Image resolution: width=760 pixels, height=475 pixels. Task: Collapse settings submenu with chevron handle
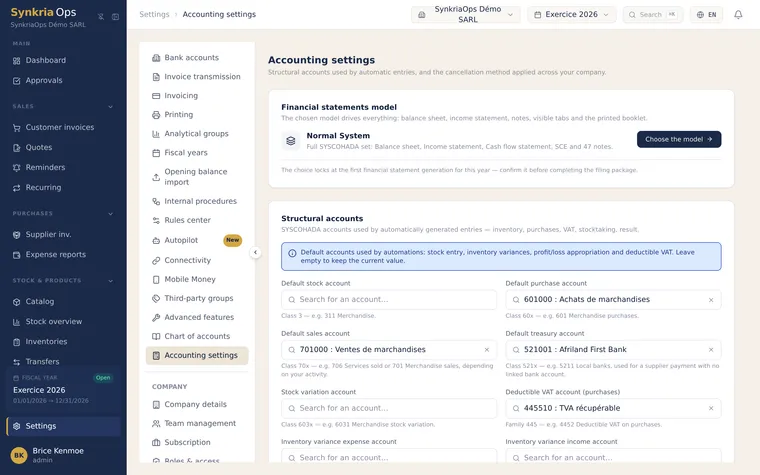[255, 253]
